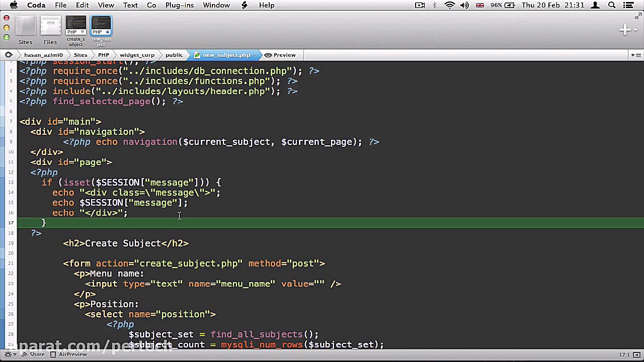The width and height of the screenshot is (644, 362).
Task: Open the Notification Center list icon
Action: (628, 5)
